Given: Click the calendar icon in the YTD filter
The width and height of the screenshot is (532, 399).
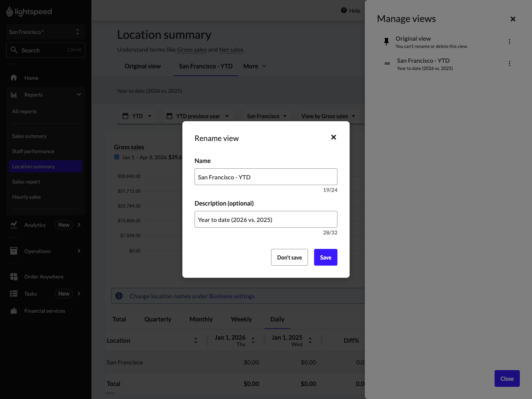Looking at the screenshot, I should (126, 116).
